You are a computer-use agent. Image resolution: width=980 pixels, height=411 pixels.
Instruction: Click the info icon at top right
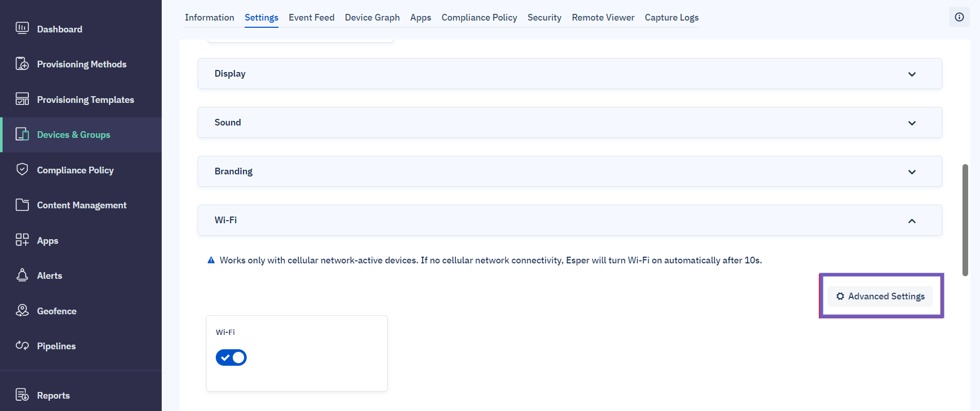pyautogui.click(x=959, y=17)
